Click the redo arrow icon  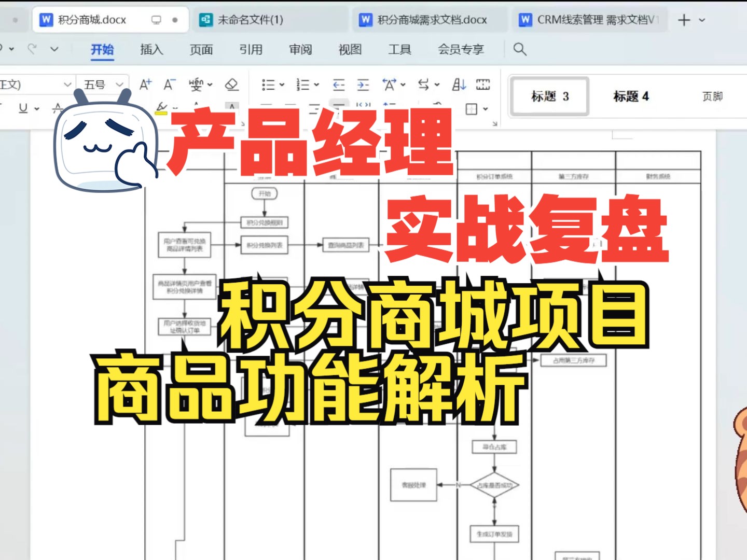[x=32, y=49]
